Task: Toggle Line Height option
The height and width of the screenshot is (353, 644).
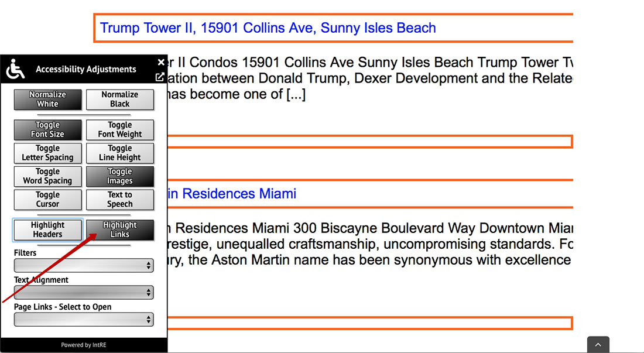Action: [120, 153]
